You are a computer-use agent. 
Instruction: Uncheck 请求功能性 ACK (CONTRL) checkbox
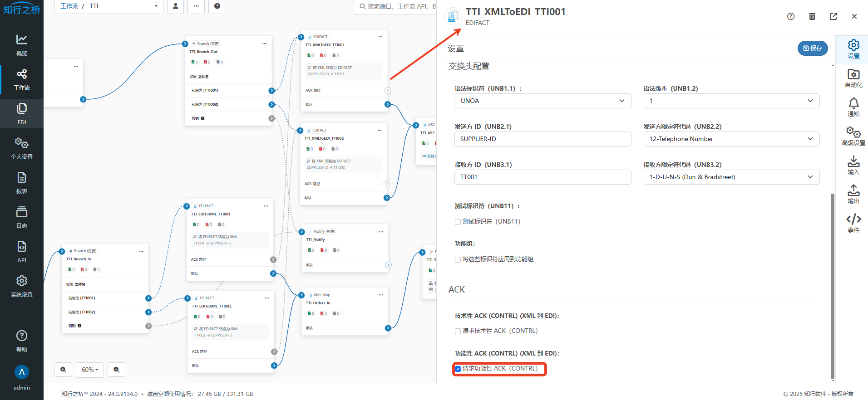coord(458,369)
